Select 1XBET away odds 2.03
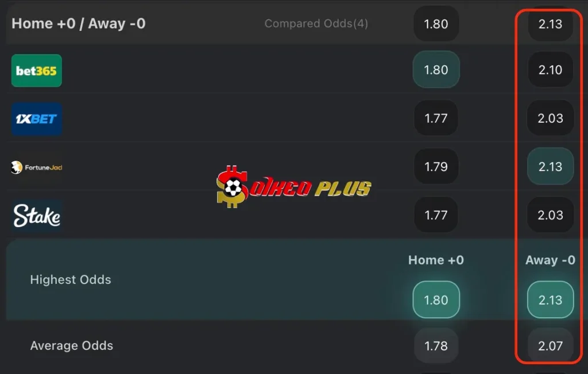The width and height of the screenshot is (588, 374). tap(550, 119)
